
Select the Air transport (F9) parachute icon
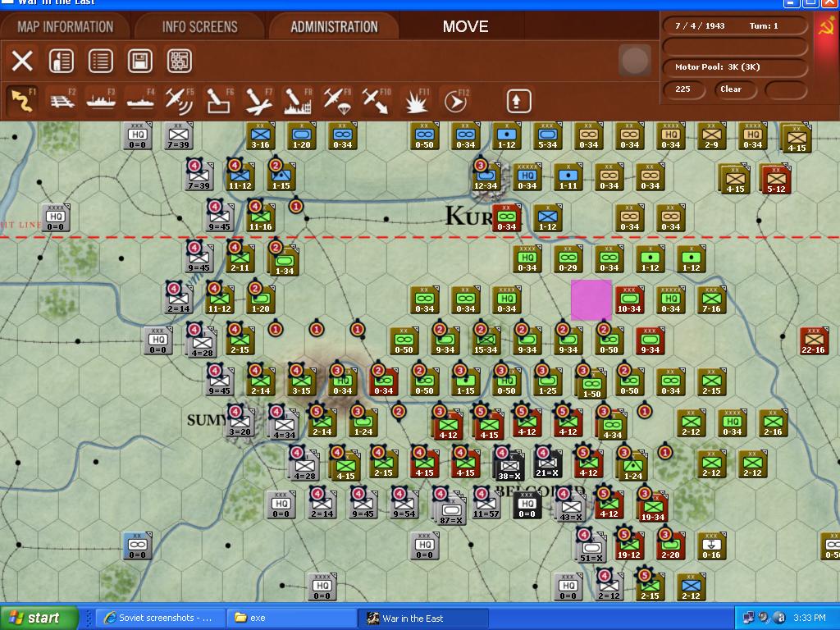pyautogui.click(x=337, y=101)
